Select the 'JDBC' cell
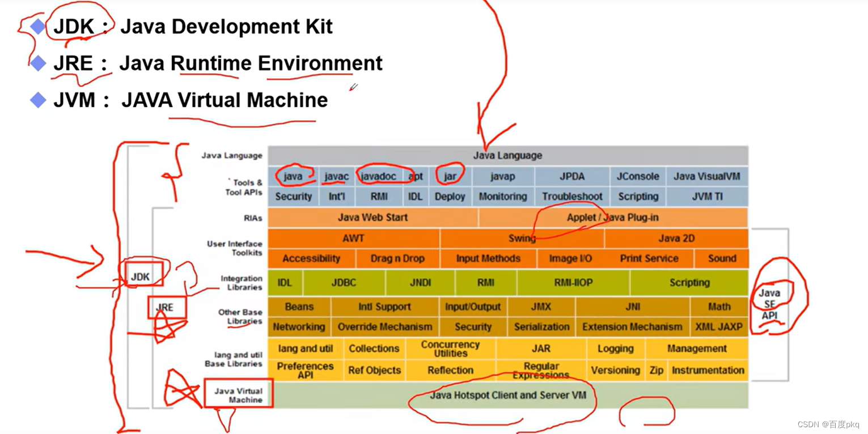 [344, 283]
